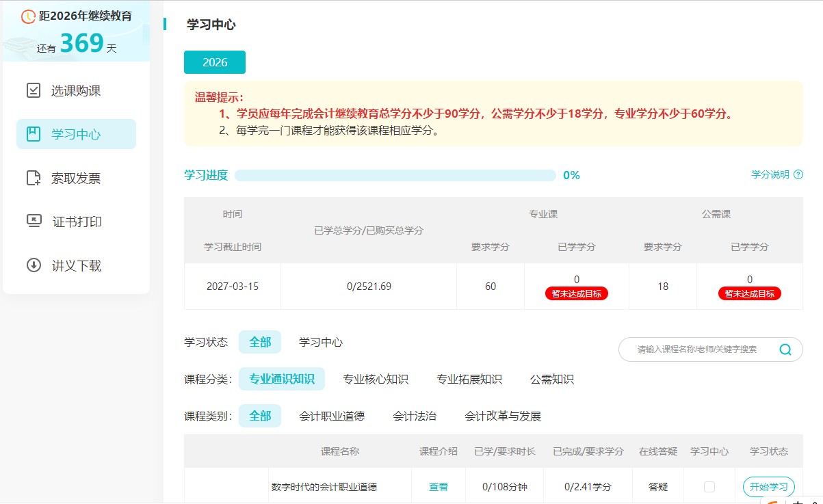Viewport: 823px width, 504px height.
Task: Open 讲义下载 in the sidebar
Action: tap(76, 265)
